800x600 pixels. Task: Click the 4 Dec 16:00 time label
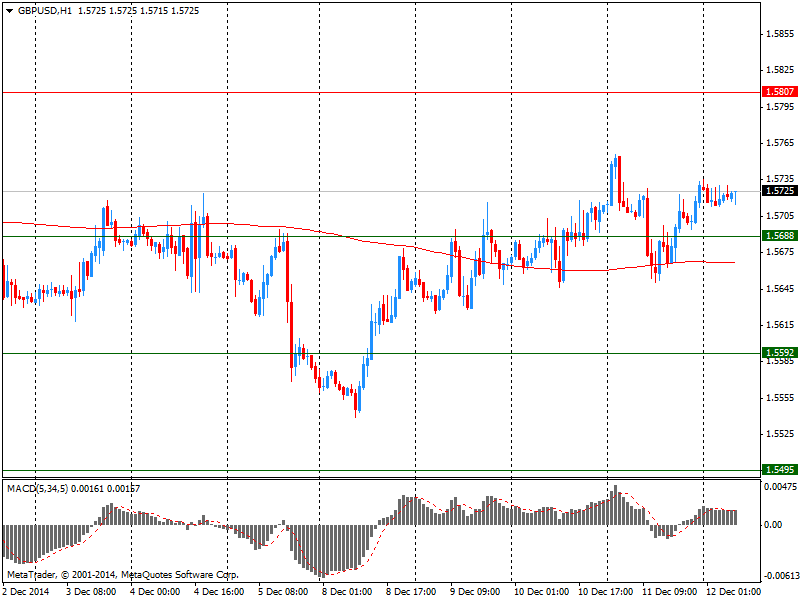[x=219, y=592]
